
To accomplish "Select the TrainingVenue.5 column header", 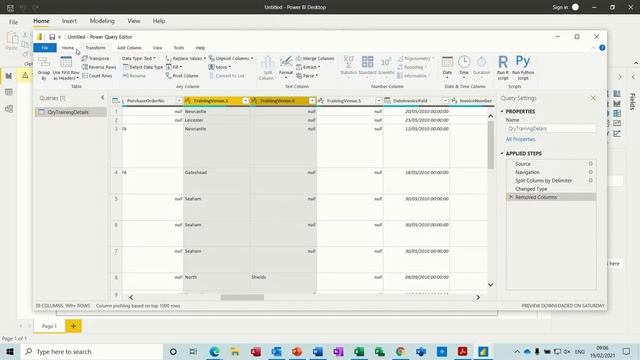I will point(344,100).
